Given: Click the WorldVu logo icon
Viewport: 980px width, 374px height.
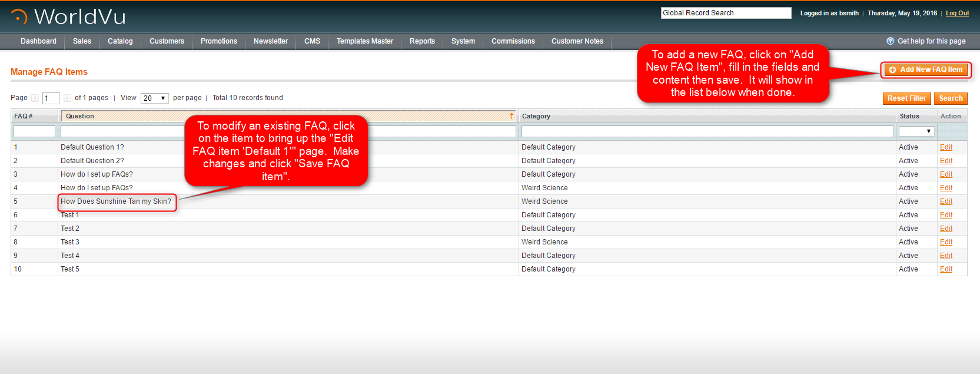Looking at the screenshot, I should (19, 17).
